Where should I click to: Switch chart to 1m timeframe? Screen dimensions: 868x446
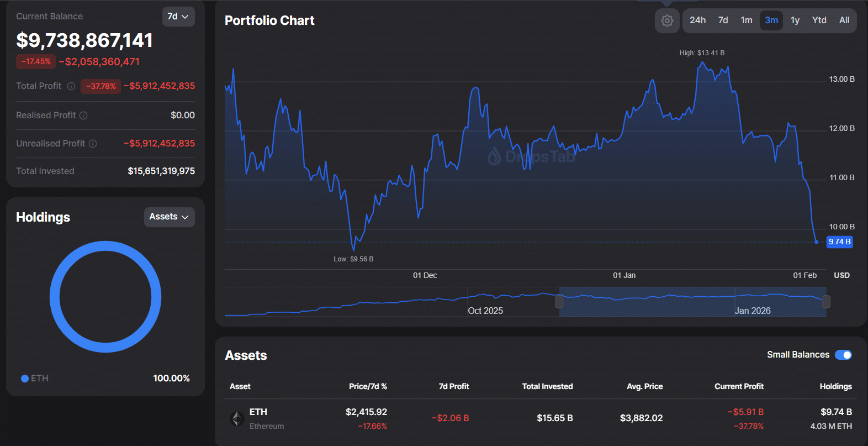747,20
